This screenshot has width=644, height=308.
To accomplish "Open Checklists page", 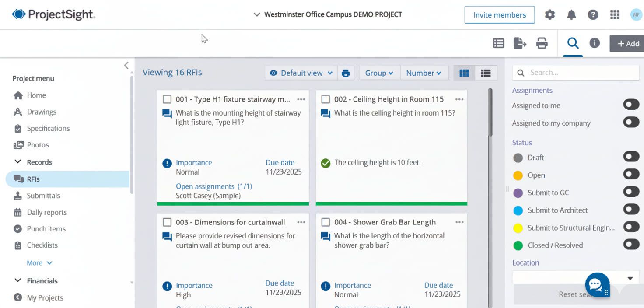I will 35,245.
